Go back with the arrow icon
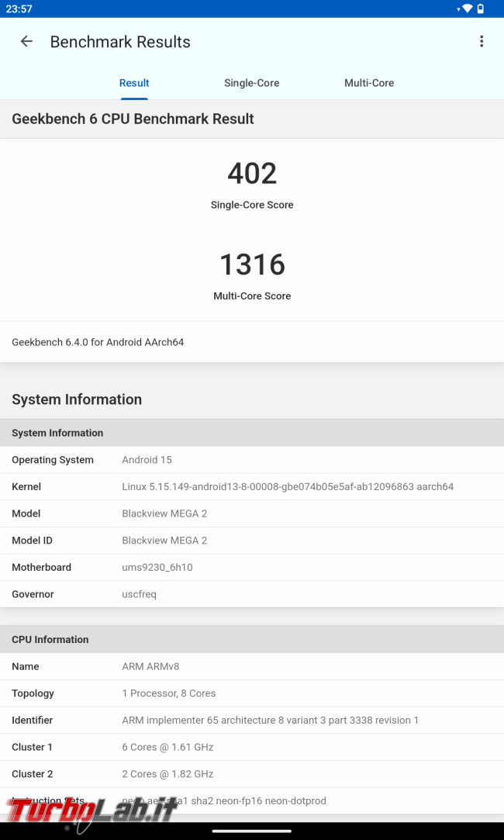This screenshot has width=504, height=840. tap(26, 41)
